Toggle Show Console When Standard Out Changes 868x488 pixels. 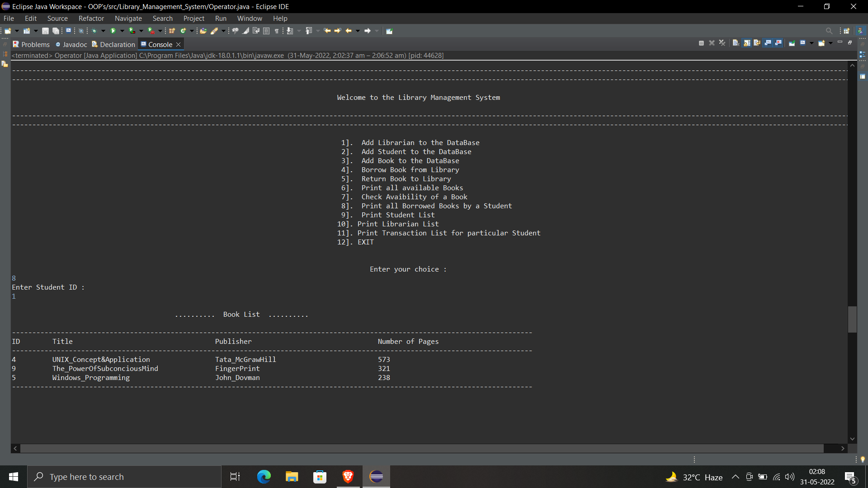(x=768, y=43)
